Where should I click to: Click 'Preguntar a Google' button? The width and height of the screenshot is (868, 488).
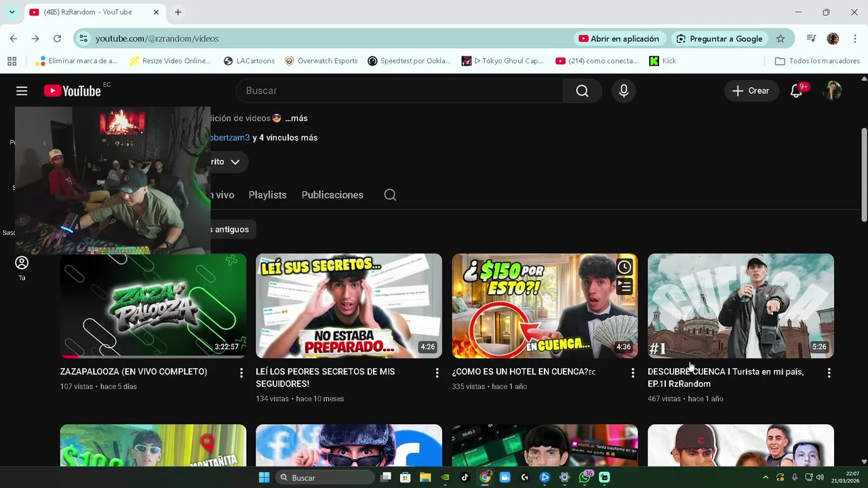(x=719, y=39)
